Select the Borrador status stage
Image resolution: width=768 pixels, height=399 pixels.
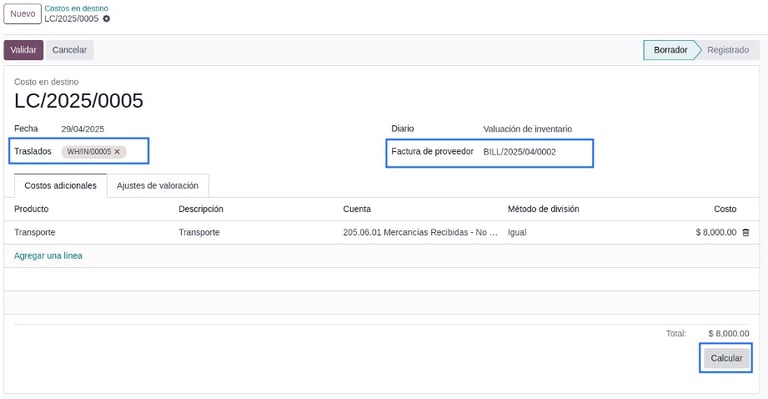(670, 50)
